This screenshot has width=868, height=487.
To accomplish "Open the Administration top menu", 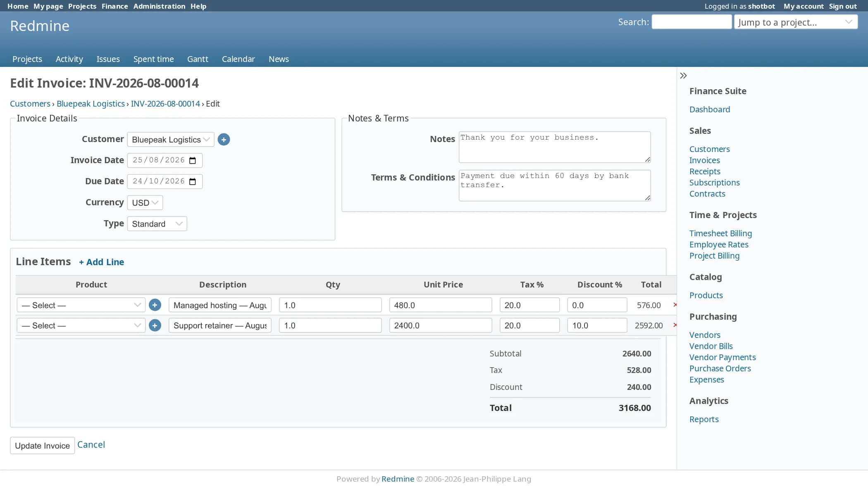I will (x=159, y=6).
